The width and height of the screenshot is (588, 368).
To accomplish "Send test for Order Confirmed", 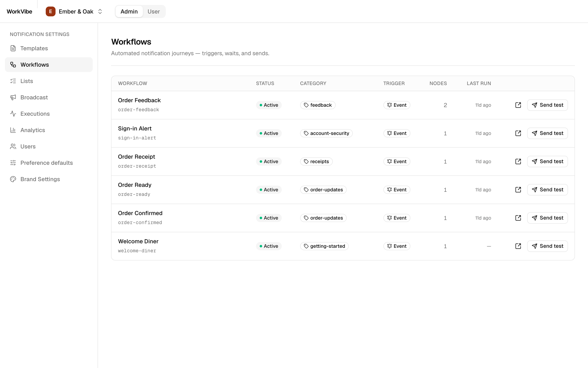I will click(547, 218).
